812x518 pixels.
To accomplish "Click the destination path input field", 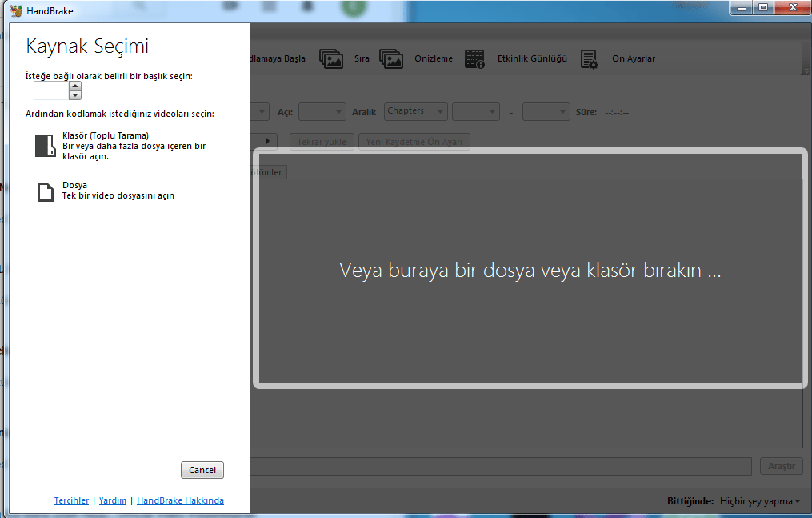I will 500,466.
